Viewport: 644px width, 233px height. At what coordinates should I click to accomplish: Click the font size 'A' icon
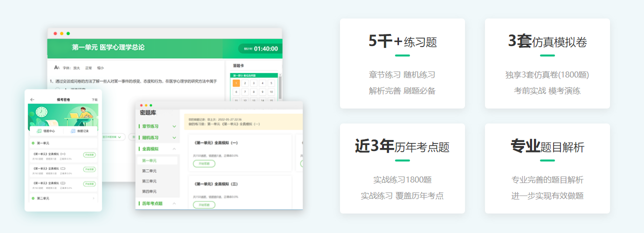pos(56,67)
